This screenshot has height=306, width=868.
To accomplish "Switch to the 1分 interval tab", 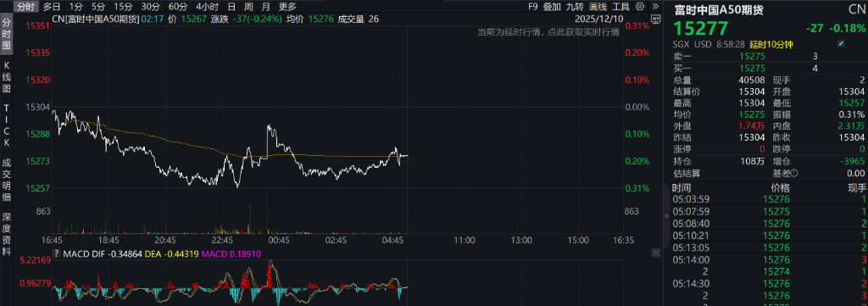I will coord(76,7).
